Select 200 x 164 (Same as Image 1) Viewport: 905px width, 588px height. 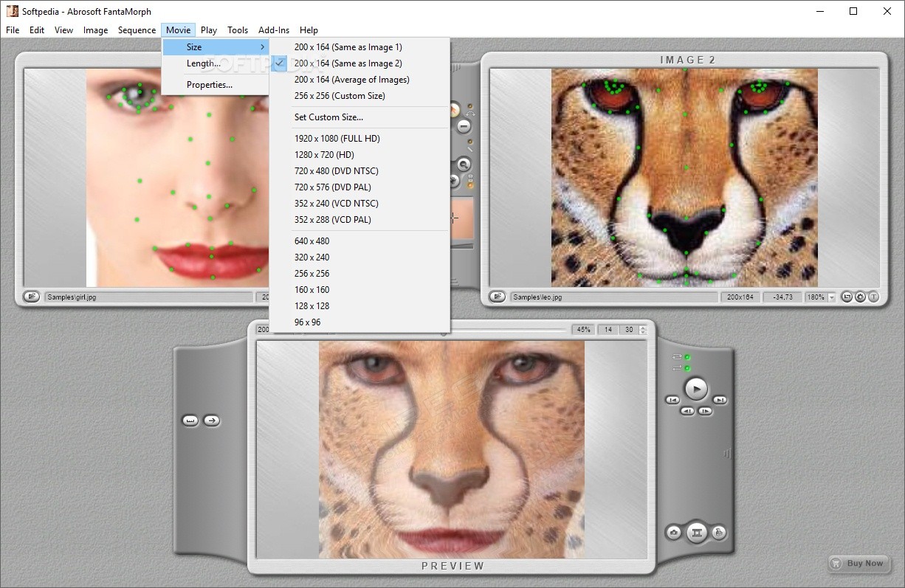359,47
